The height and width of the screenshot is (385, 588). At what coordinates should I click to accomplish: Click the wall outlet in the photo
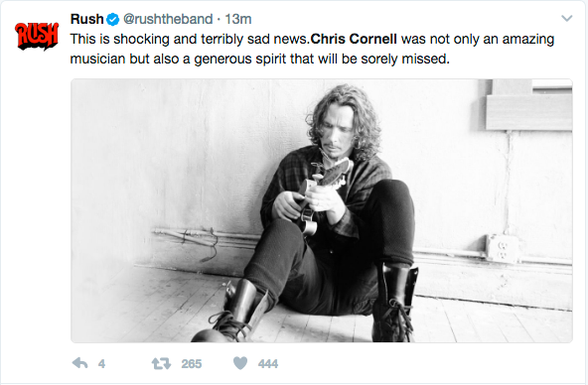pyautogui.click(x=502, y=249)
